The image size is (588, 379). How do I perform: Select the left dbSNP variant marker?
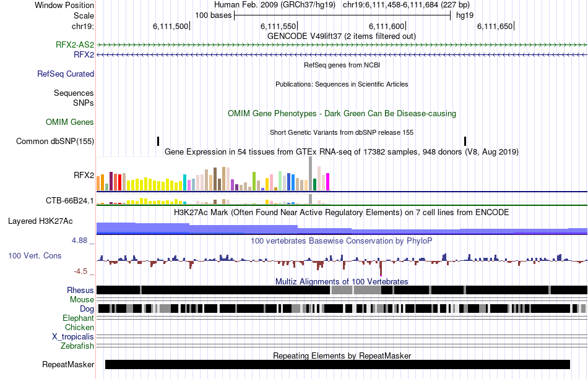pos(158,141)
